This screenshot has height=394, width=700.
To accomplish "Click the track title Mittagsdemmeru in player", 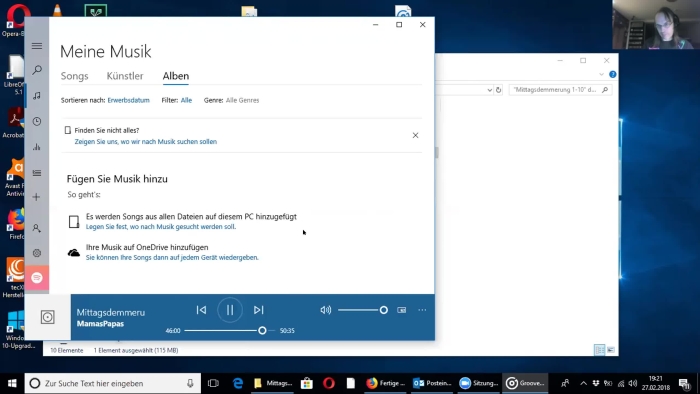I will tap(111, 312).
